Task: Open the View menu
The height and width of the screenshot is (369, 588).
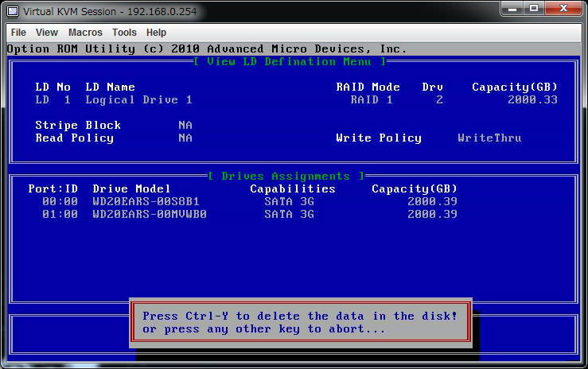Action: click(47, 33)
